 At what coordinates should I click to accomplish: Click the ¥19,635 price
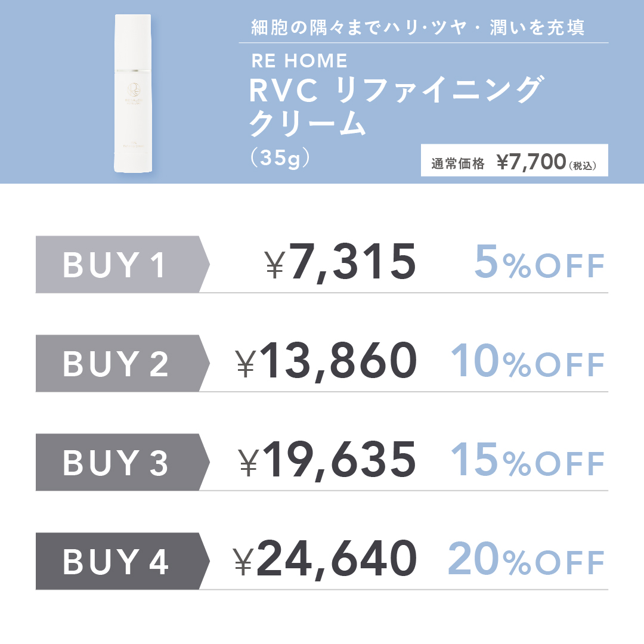pyautogui.click(x=327, y=460)
